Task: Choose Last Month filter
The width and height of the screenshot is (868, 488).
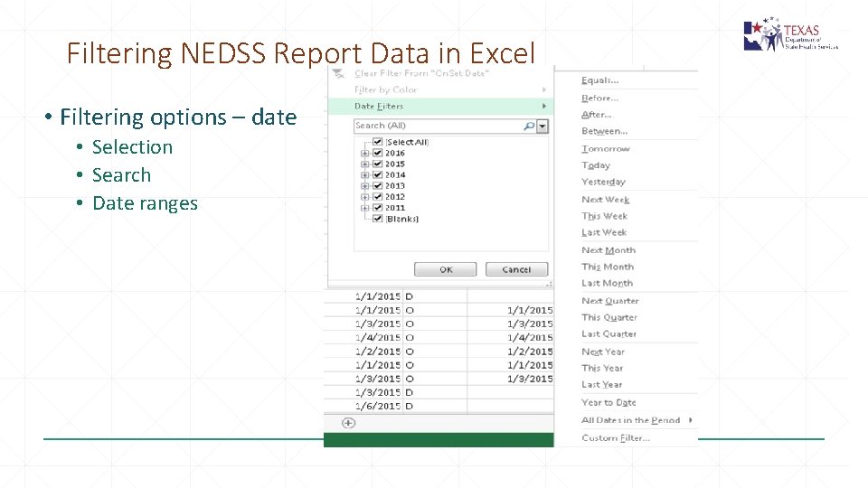Action: (x=608, y=283)
